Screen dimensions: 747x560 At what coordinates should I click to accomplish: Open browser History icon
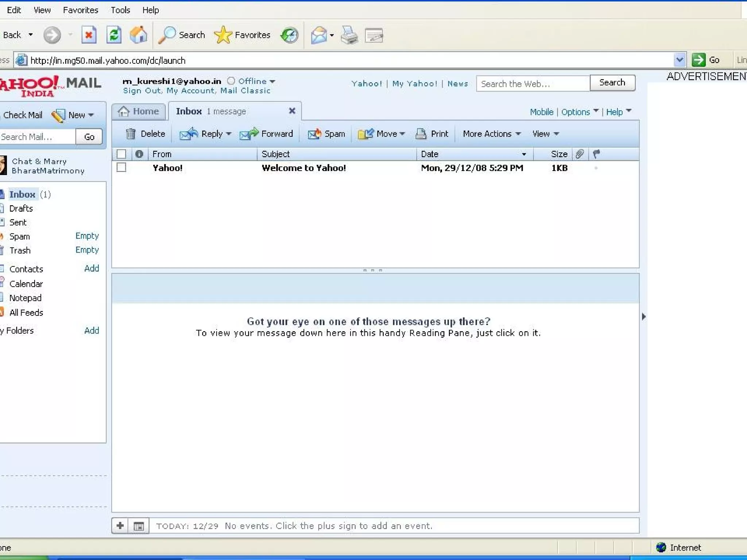coord(289,35)
